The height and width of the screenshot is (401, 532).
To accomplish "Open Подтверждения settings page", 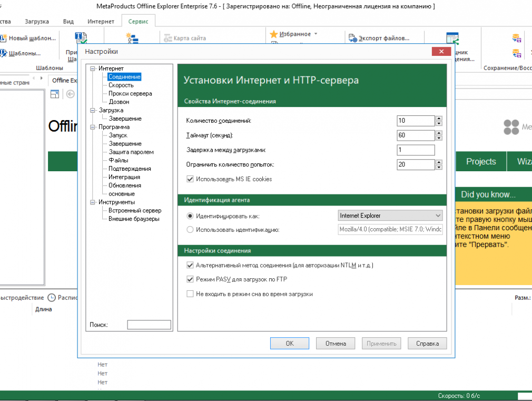I will click(x=130, y=169).
